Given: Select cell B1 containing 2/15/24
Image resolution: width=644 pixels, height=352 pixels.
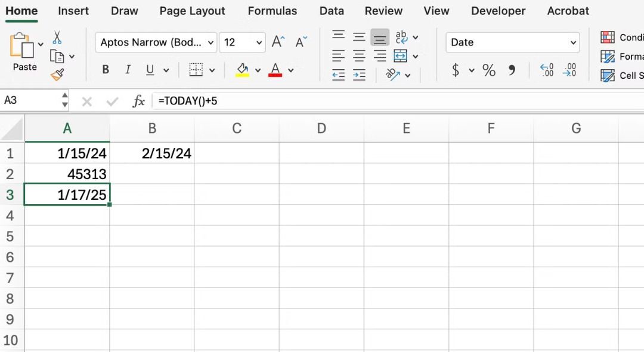Looking at the screenshot, I should click(152, 153).
